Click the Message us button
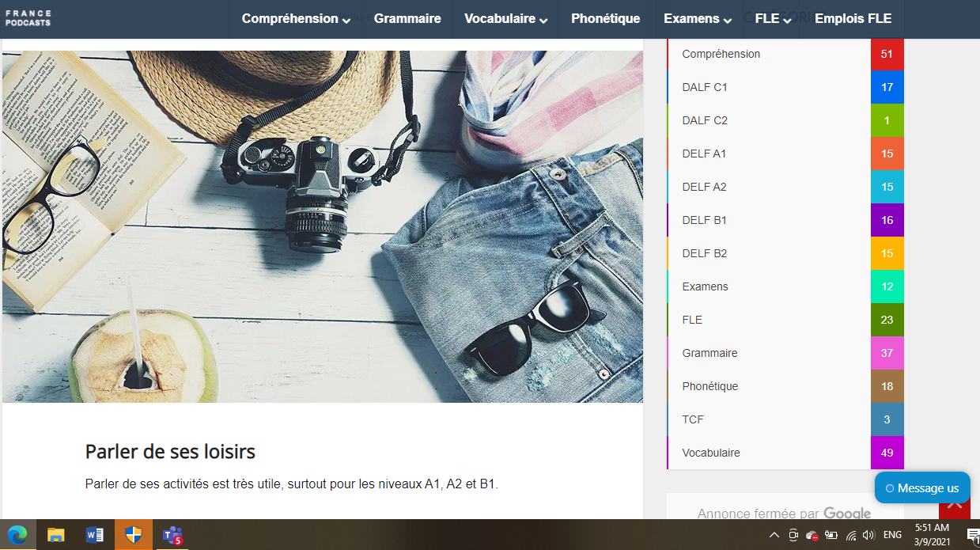Viewport: 980px width, 550px height. (x=922, y=488)
